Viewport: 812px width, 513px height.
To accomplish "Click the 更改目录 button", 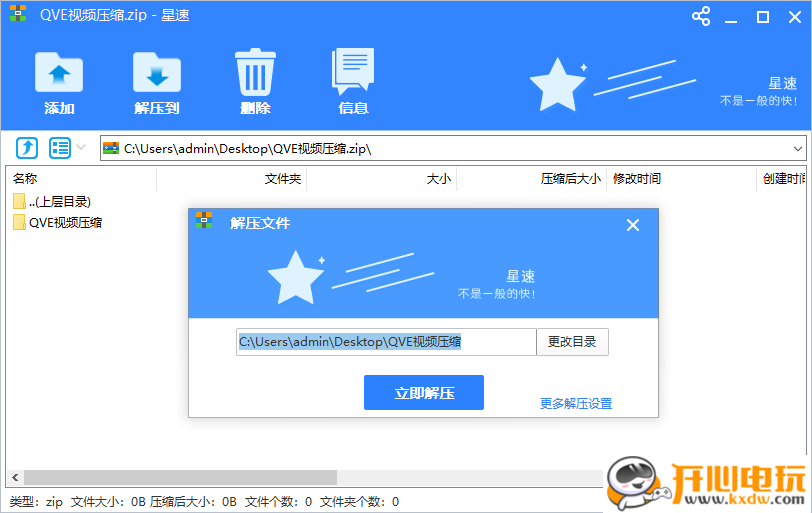I will (572, 342).
